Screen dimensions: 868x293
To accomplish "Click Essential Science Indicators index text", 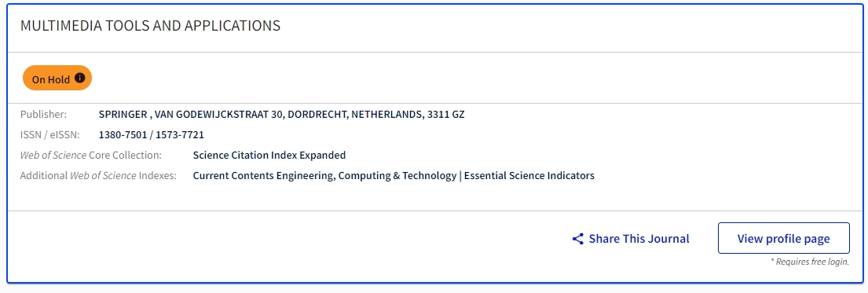I will click(x=529, y=176).
